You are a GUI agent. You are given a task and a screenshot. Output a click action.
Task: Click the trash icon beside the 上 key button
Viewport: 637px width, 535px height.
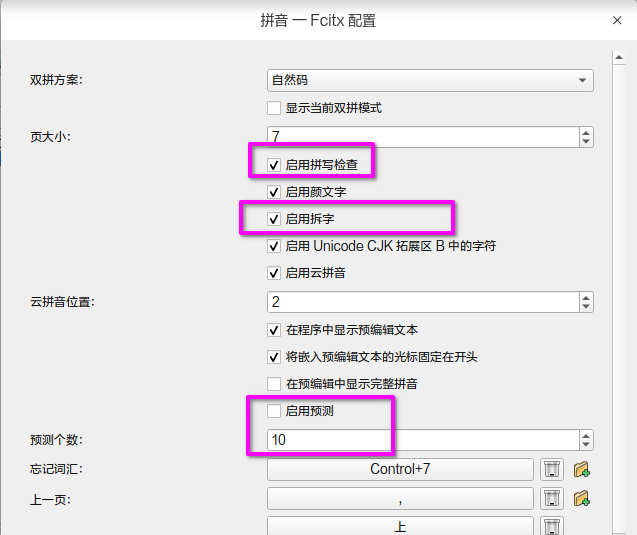coord(550,525)
